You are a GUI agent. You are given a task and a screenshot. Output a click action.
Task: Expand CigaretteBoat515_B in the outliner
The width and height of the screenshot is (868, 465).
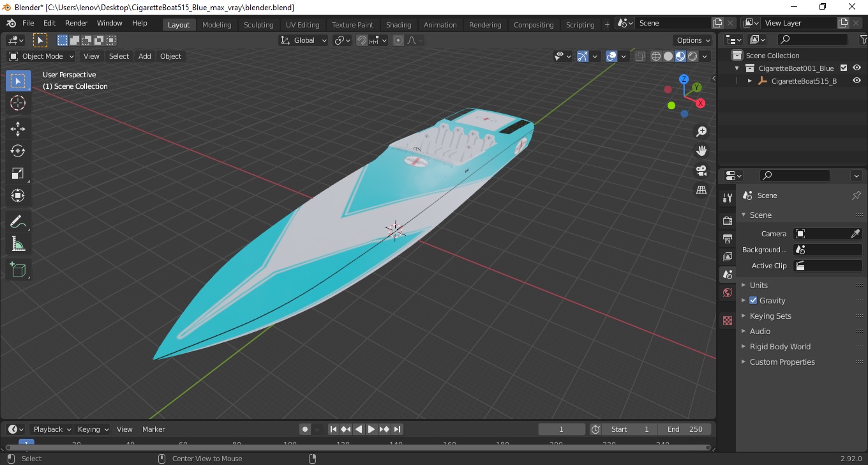point(750,81)
